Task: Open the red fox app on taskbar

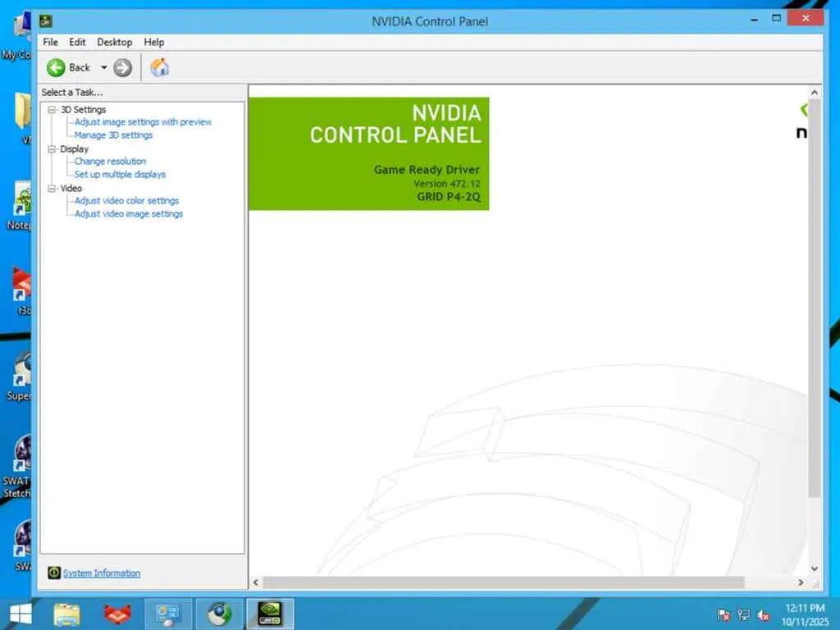Action: 118,614
